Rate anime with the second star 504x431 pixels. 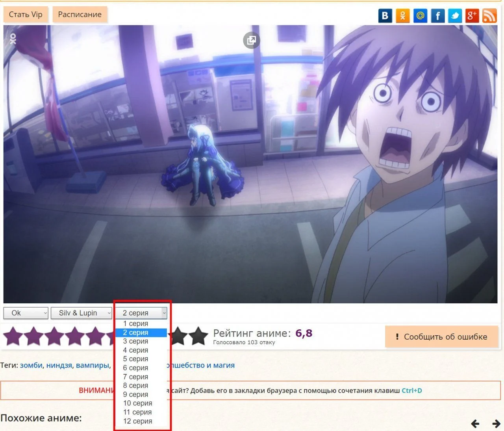pyautogui.click(x=34, y=336)
